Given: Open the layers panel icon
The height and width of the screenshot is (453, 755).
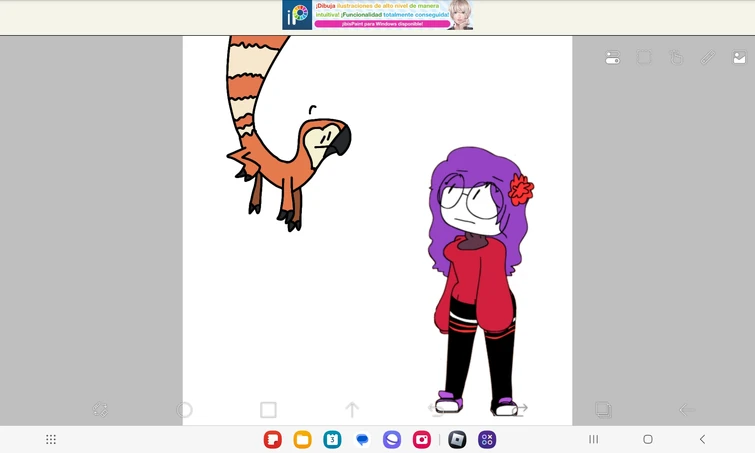Looking at the screenshot, I should coord(603,410).
